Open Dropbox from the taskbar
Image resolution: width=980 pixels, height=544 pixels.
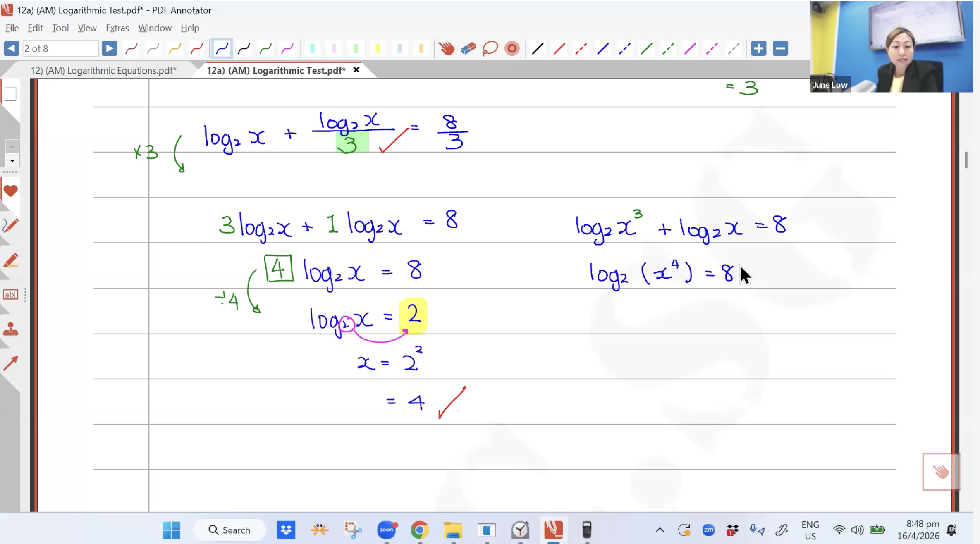(286, 530)
